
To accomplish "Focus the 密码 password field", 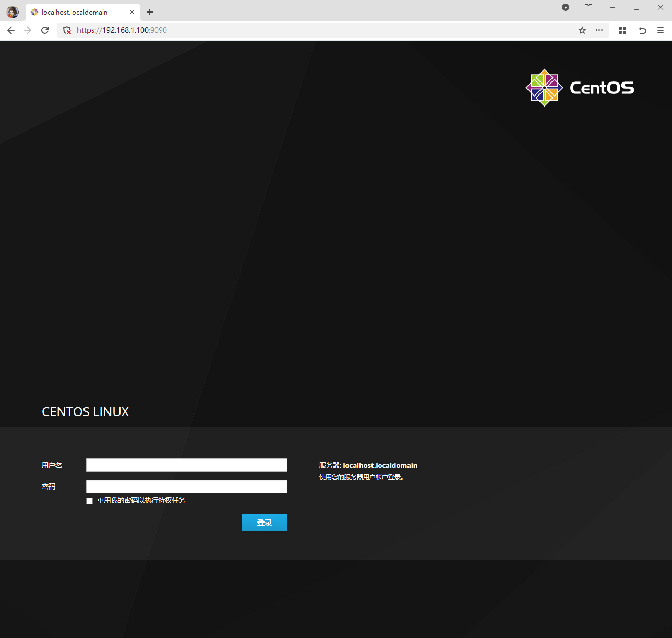I will (187, 487).
